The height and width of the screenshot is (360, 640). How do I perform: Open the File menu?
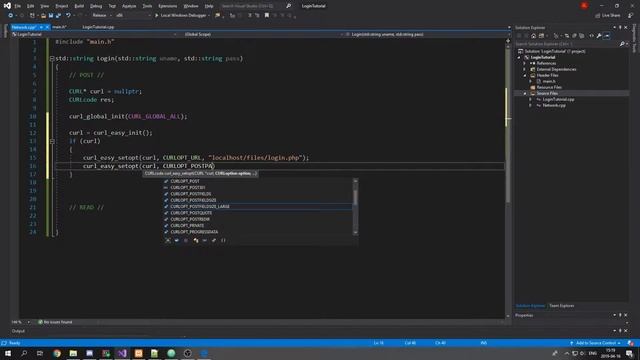[18, 6]
